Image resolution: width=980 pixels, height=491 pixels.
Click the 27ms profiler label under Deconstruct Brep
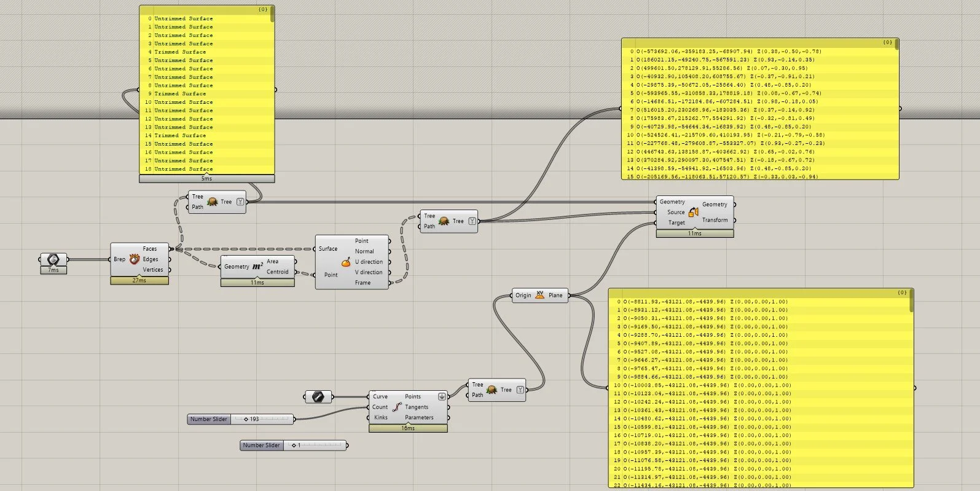(x=139, y=281)
